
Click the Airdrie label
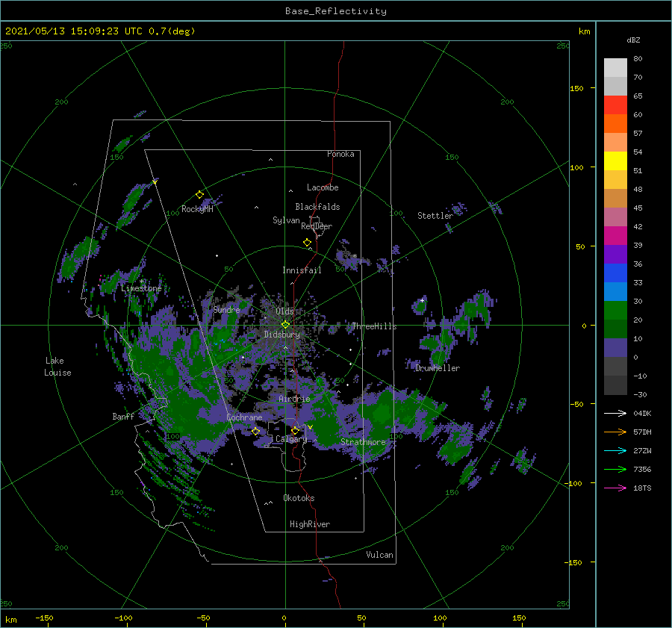[x=294, y=399]
